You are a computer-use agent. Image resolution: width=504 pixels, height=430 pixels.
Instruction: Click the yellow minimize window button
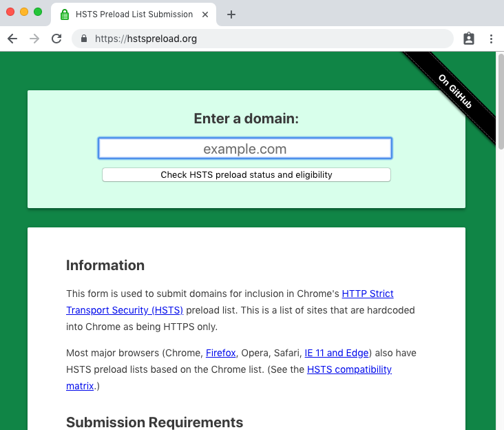24,12
